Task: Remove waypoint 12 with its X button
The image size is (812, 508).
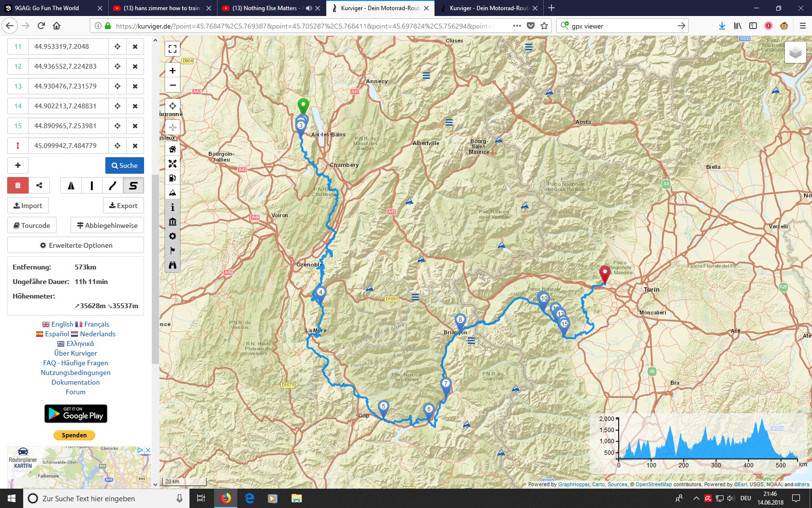Action: coord(135,66)
